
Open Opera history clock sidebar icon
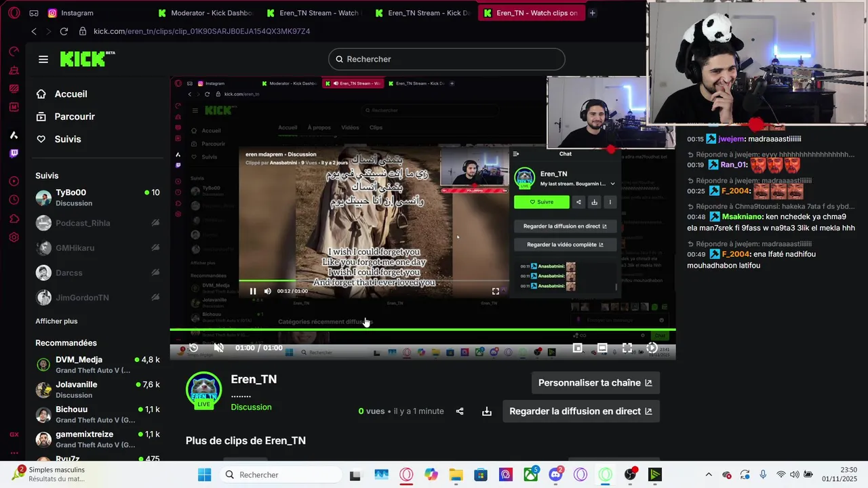pyautogui.click(x=14, y=199)
